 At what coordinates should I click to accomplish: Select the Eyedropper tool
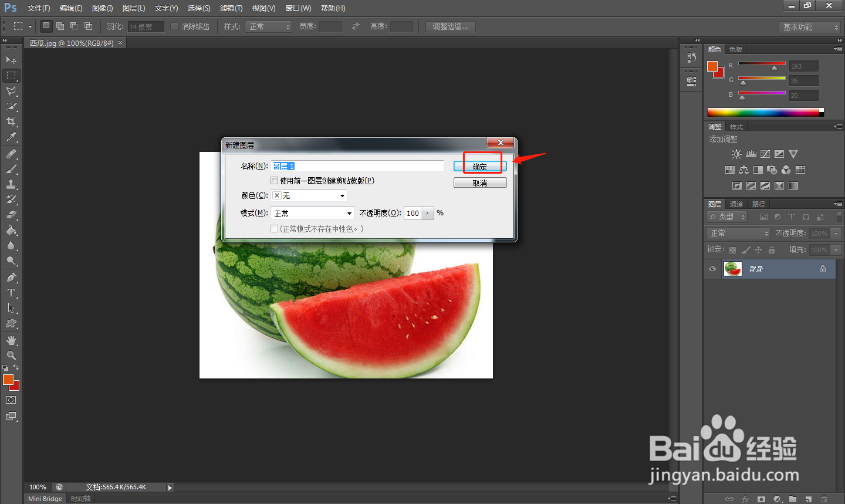point(11,137)
